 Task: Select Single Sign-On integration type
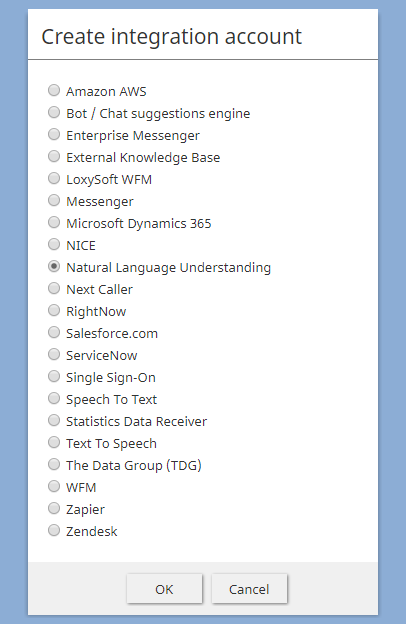(x=54, y=376)
